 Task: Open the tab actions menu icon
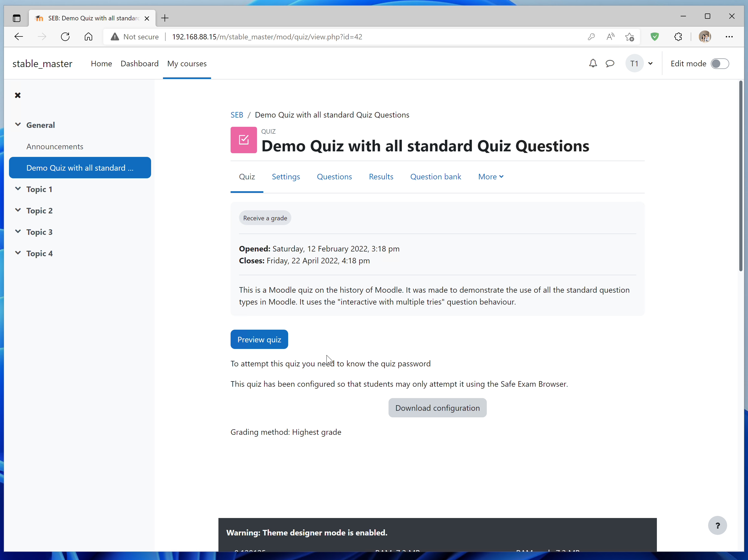pos(17,18)
